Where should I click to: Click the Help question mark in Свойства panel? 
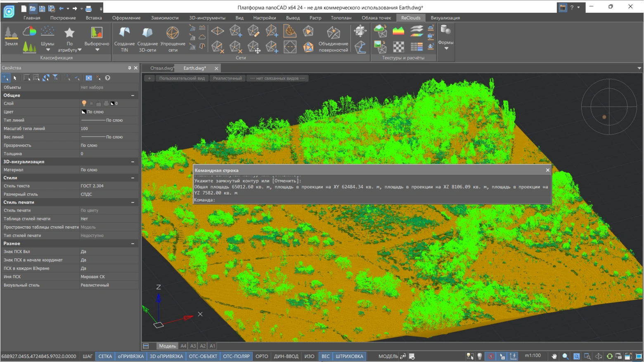(107, 78)
